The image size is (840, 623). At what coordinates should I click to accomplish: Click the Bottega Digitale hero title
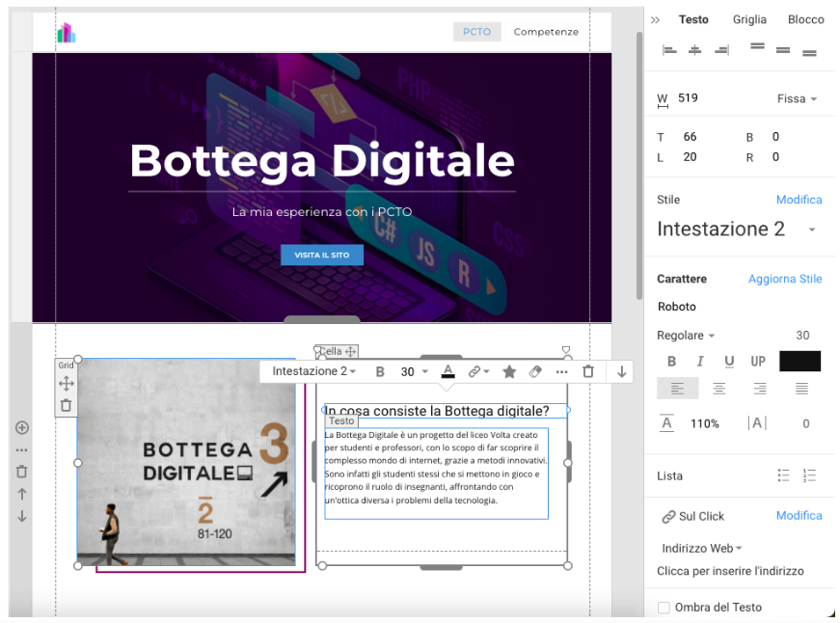point(322,160)
